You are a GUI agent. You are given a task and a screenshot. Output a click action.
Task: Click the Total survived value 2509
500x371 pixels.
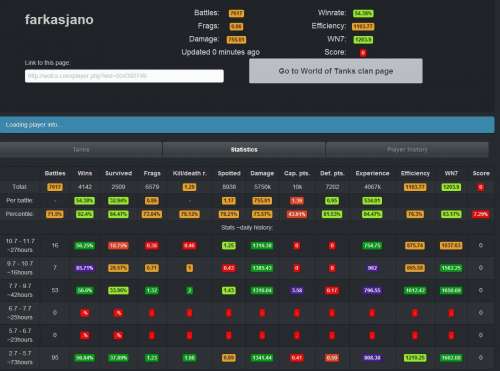pyautogui.click(x=118, y=187)
